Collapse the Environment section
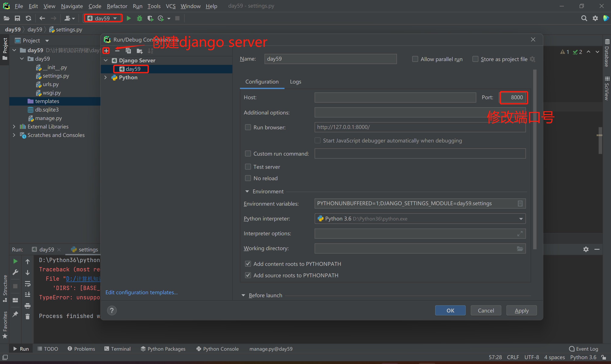Viewport: 611px width, 364px height. [247, 192]
